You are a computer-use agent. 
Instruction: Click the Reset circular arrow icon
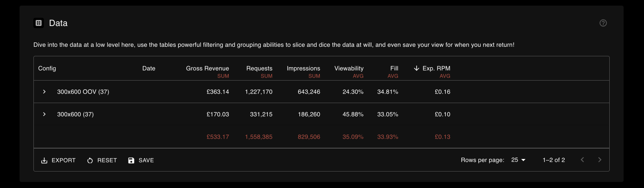click(90, 160)
